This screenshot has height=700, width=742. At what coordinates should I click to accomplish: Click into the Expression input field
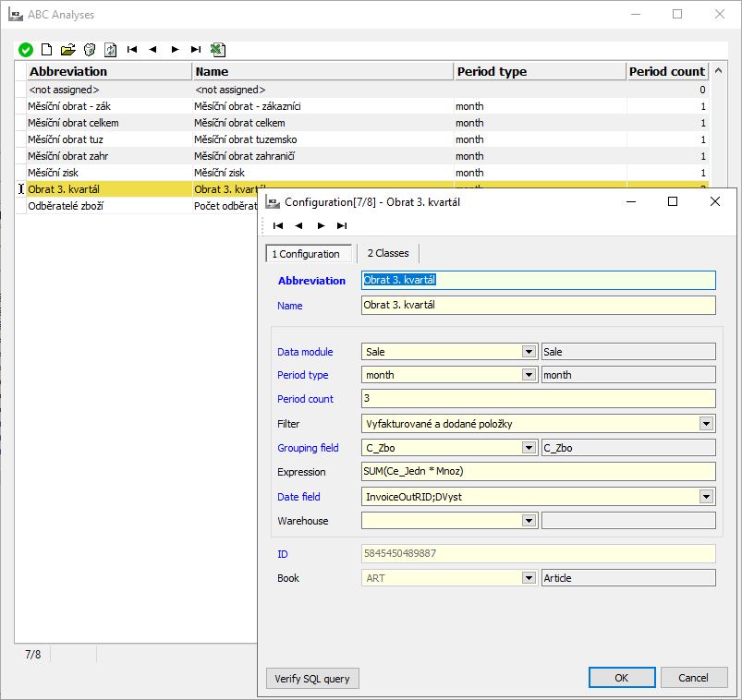(538, 472)
